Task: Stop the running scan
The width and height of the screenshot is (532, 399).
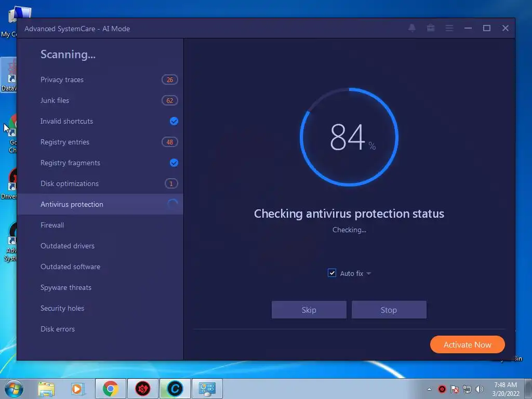Action: pyautogui.click(x=389, y=310)
